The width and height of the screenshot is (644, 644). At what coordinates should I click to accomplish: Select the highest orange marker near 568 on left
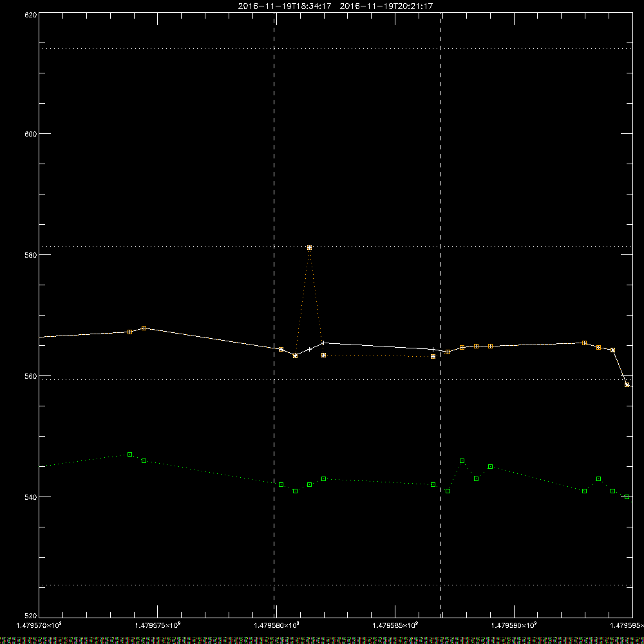[x=144, y=328]
